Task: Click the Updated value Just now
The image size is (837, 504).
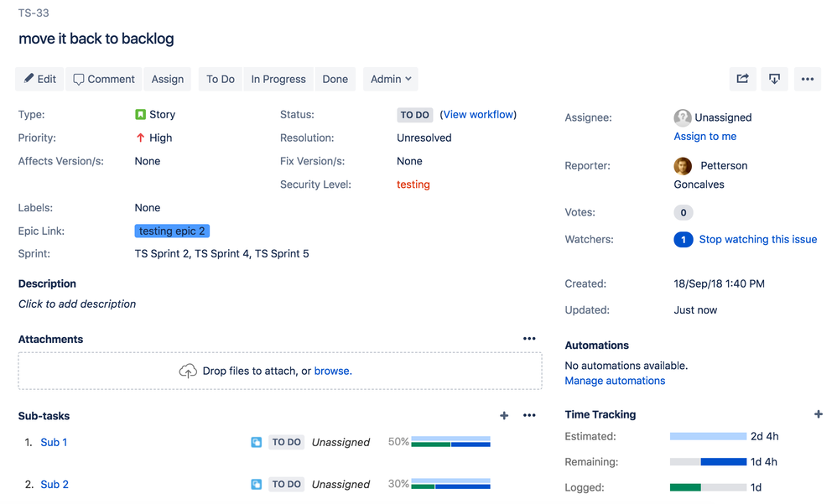Action: point(695,309)
